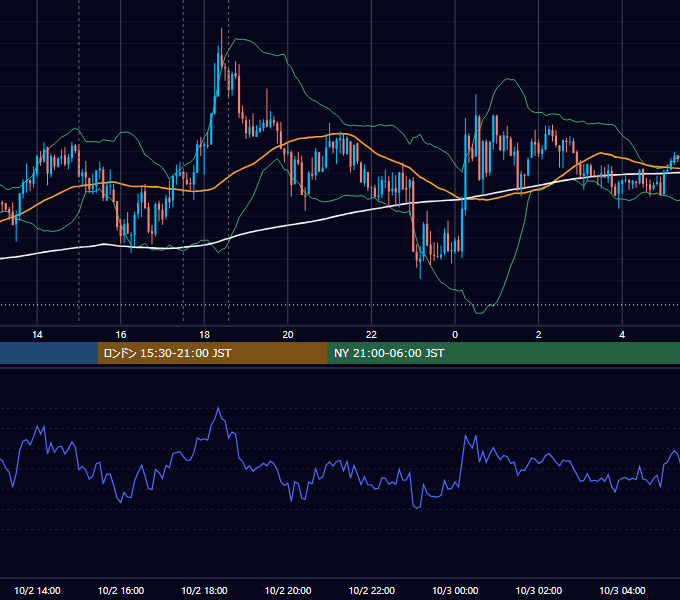Click the 10/2 16:00 date label
The height and width of the screenshot is (600, 680).
click(121, 590)
